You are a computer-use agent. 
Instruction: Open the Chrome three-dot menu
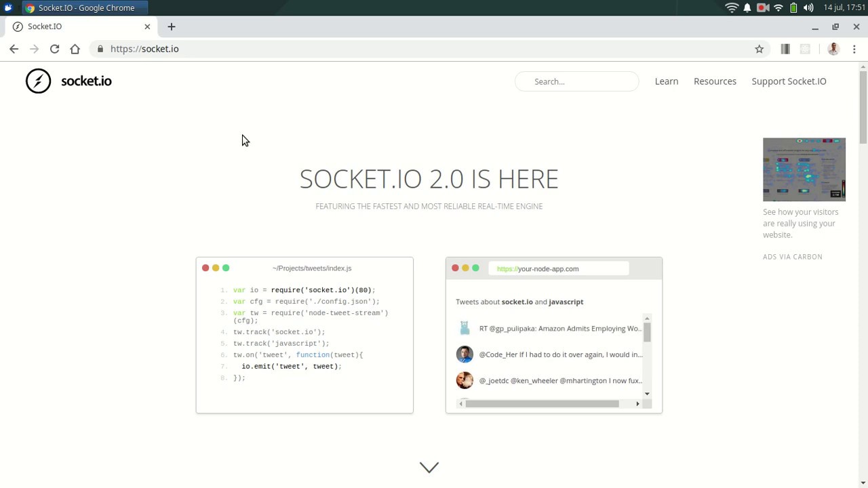click(x=854, y=49)
